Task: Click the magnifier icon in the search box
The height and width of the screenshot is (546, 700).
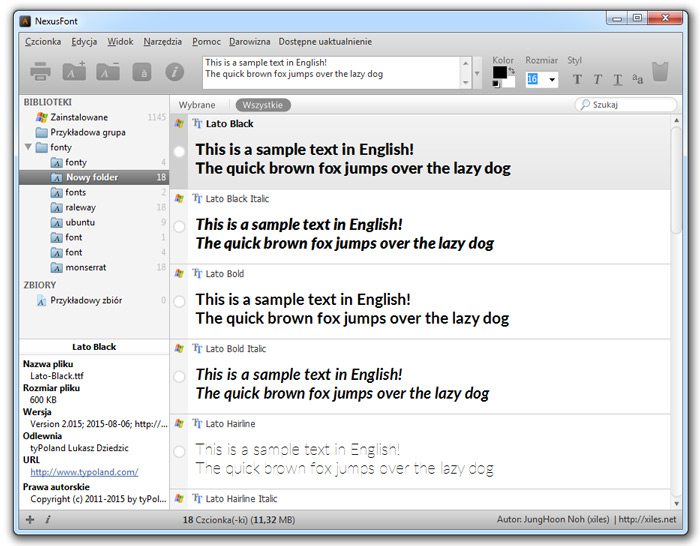Action: 584,104
